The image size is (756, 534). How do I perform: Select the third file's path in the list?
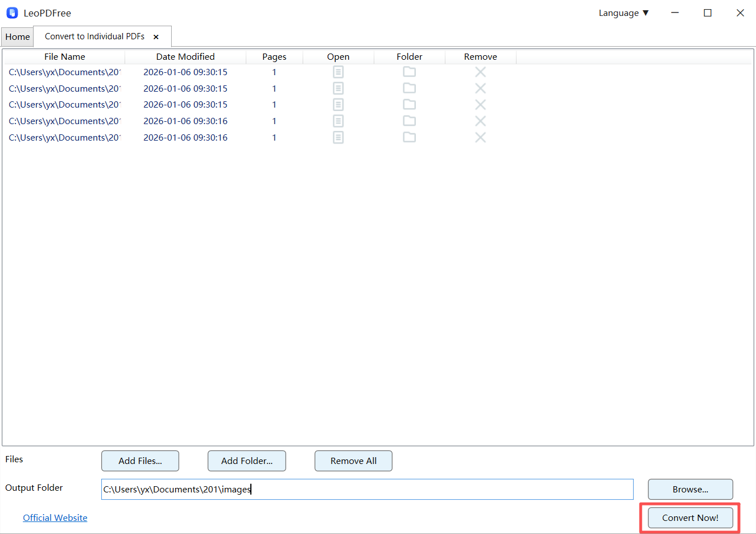64,105
